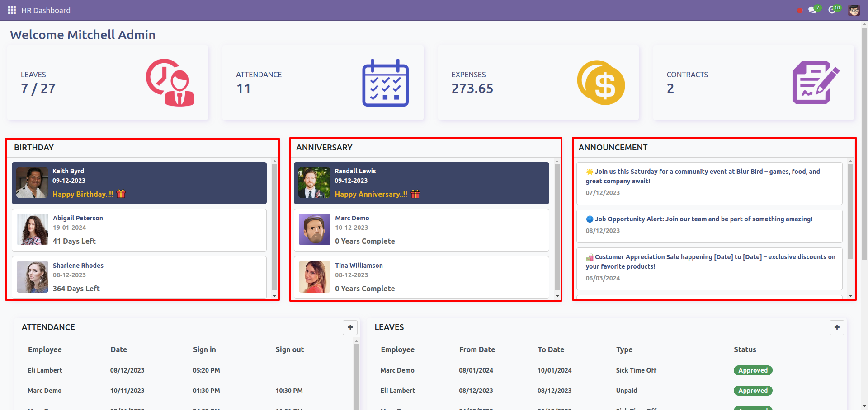Open the conversations icon with 7 badge

[814, 9]
